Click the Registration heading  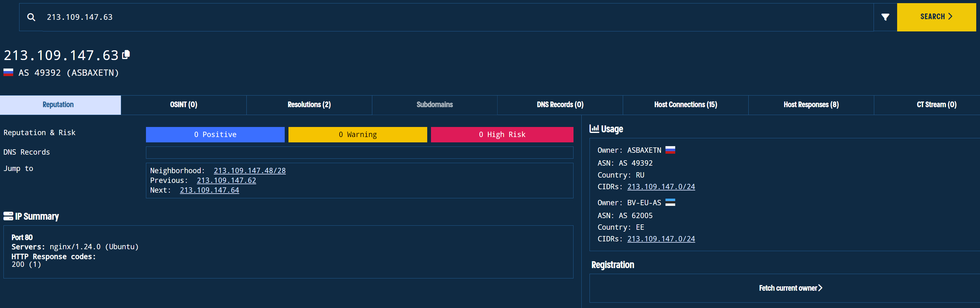tap(612, 265)
